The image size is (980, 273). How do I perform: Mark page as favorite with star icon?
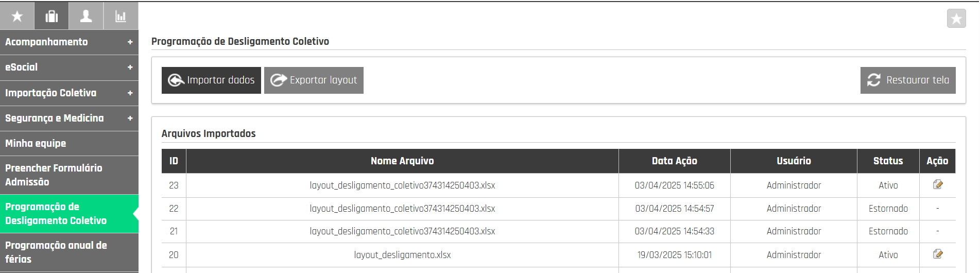click(x=956, y=19)
